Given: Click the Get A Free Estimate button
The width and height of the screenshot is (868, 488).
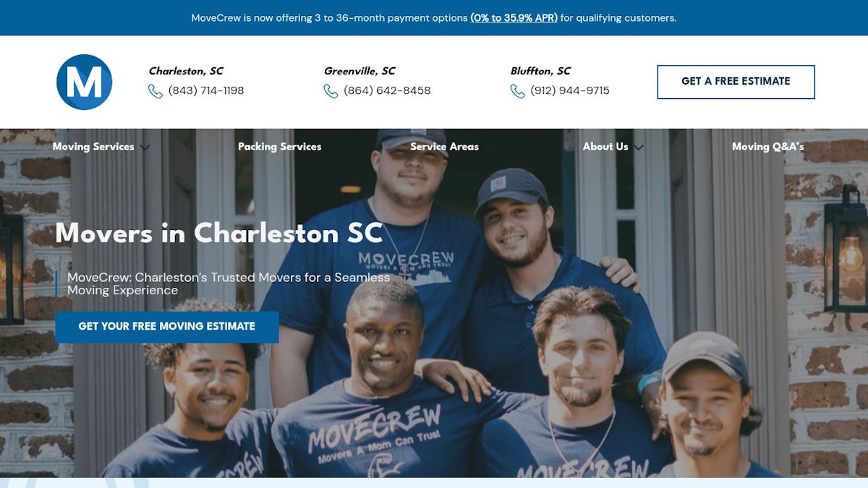Looking at the screenshot, I should click(736, 82).
